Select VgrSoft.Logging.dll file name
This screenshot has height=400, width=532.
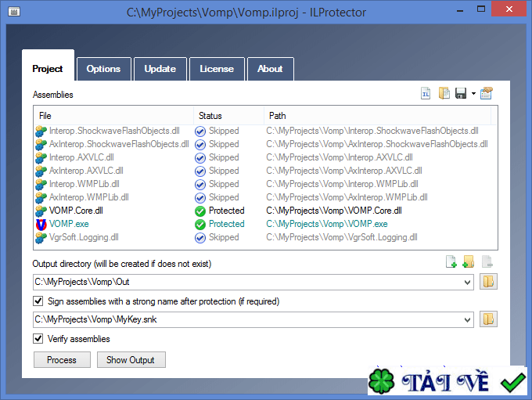(x=84, y=237)
